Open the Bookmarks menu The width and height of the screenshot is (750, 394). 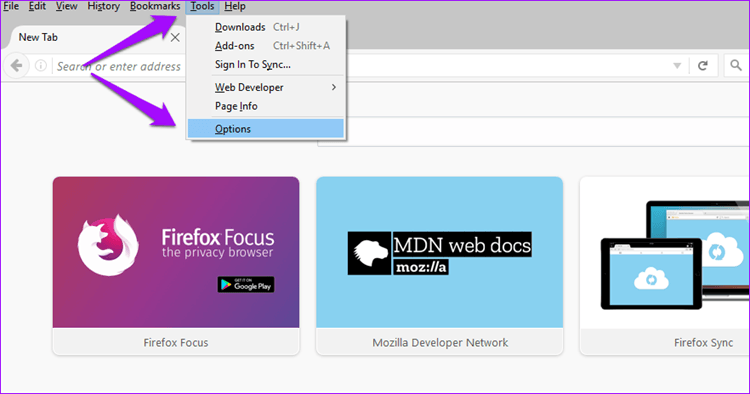(154, 6)
